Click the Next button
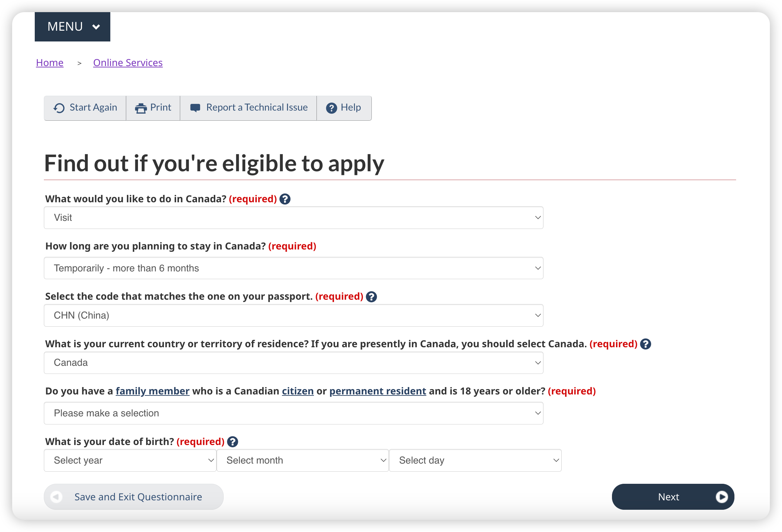This screenshot has width=782, height=532. tap(673, 497)
